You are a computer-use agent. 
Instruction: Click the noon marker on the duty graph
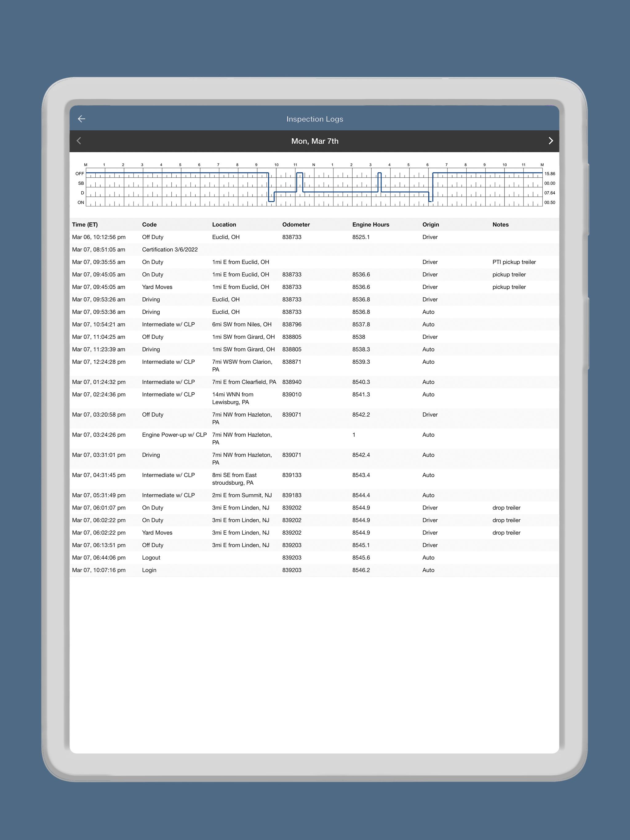[313, 165]
